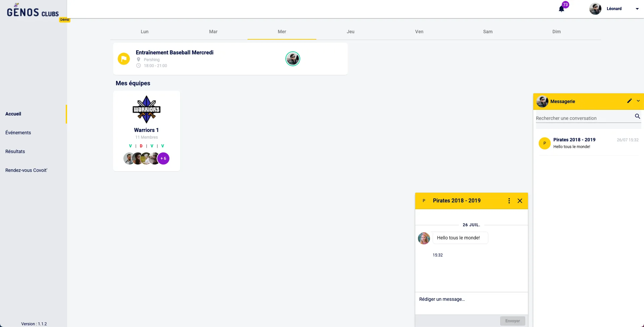Open the three-dot menu in Pirates chat
644x327 pixels.
pos(509,201)
